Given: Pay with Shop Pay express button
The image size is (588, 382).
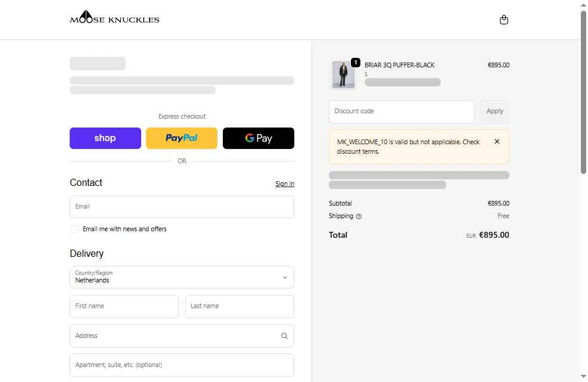Looking at the screenshot, I should point(105,138).
